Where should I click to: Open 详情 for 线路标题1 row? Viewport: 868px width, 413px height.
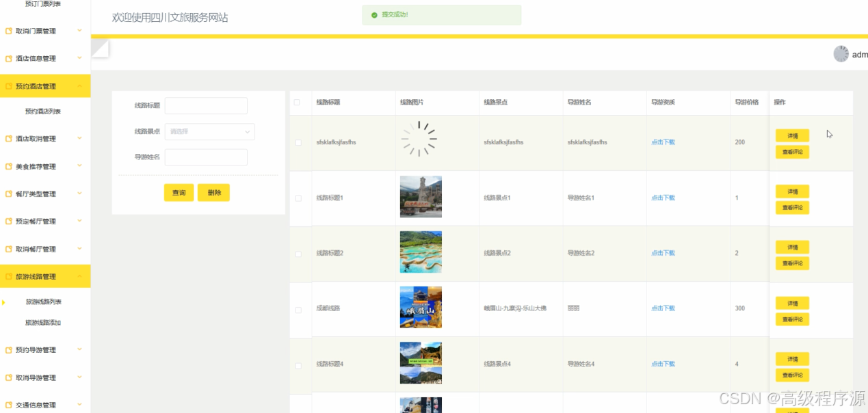click(x=793, y=191)
